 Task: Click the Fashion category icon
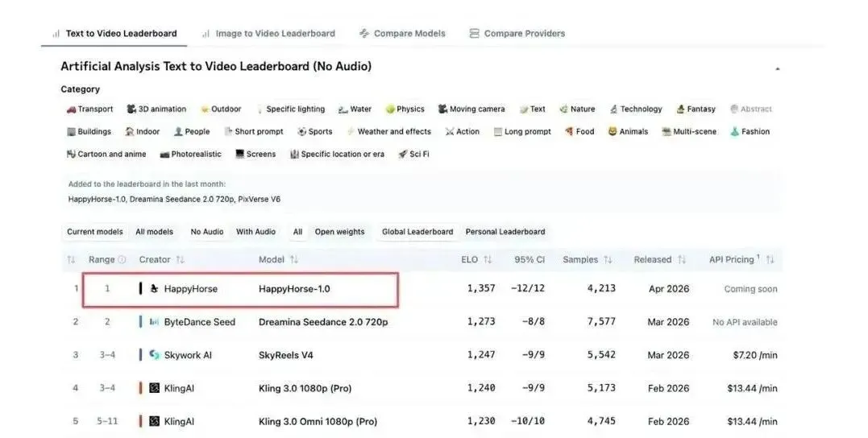(734, 131)
